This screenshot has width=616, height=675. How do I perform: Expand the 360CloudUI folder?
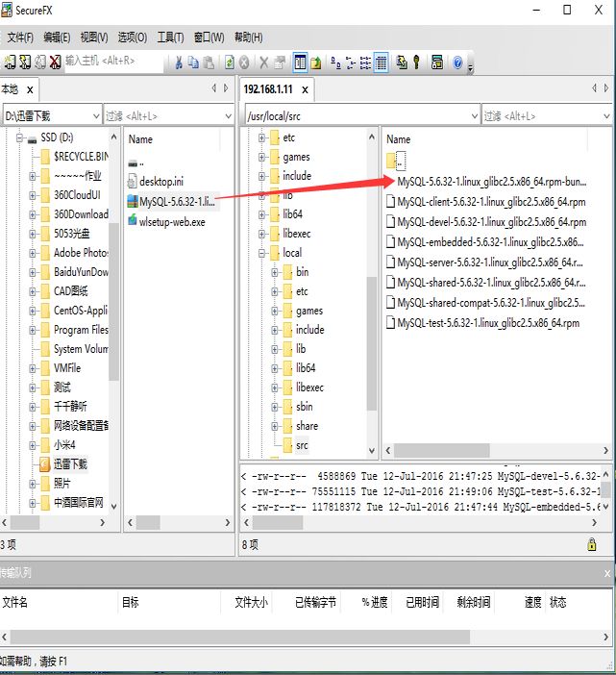tap(33, 195)
